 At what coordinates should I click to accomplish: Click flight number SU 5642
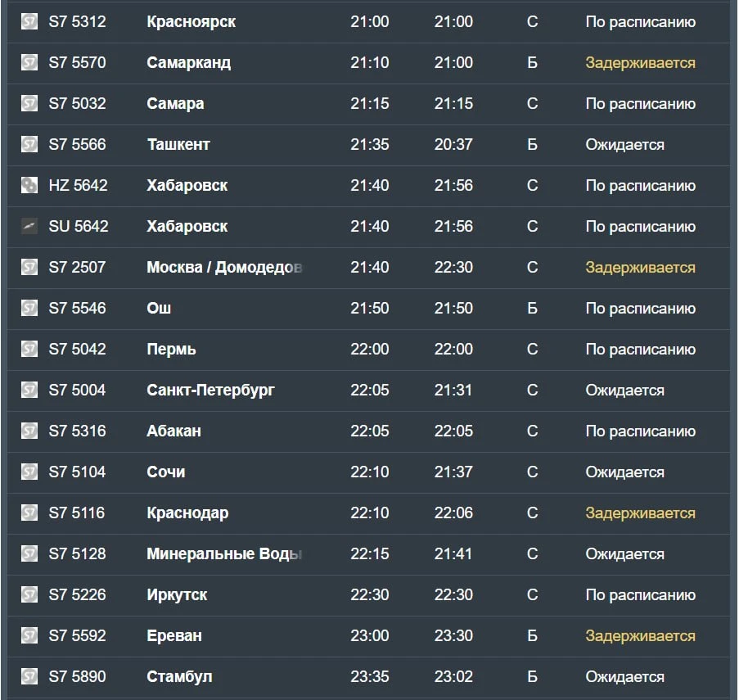pos(79,226)
